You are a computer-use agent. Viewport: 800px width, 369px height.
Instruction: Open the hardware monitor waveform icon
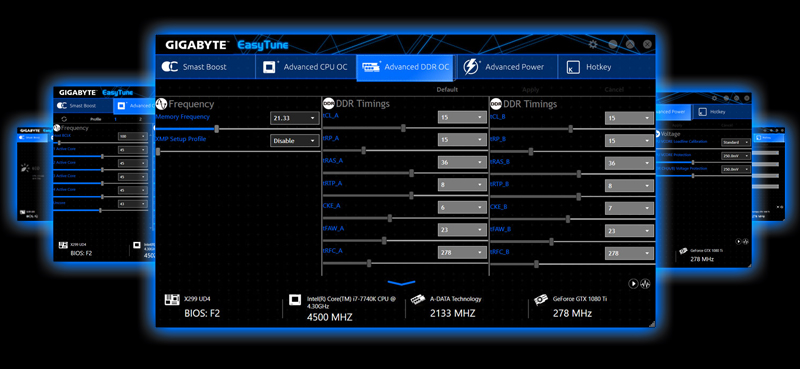coord(645,283)
